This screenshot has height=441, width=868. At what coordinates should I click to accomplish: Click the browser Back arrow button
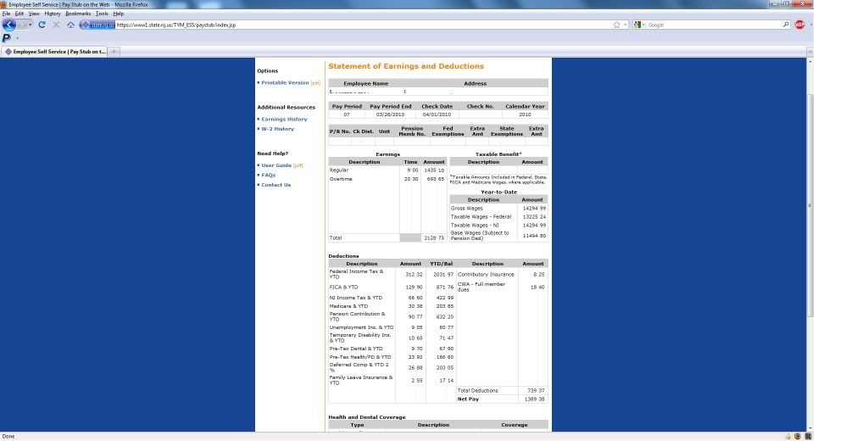click(x=10, y=25)
